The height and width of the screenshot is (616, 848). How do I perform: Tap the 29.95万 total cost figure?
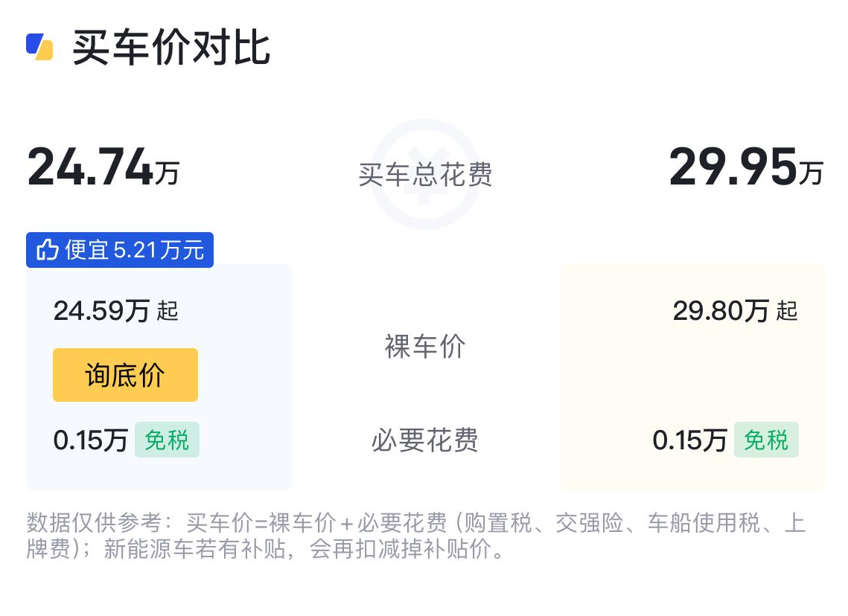[x=746, y=167]
